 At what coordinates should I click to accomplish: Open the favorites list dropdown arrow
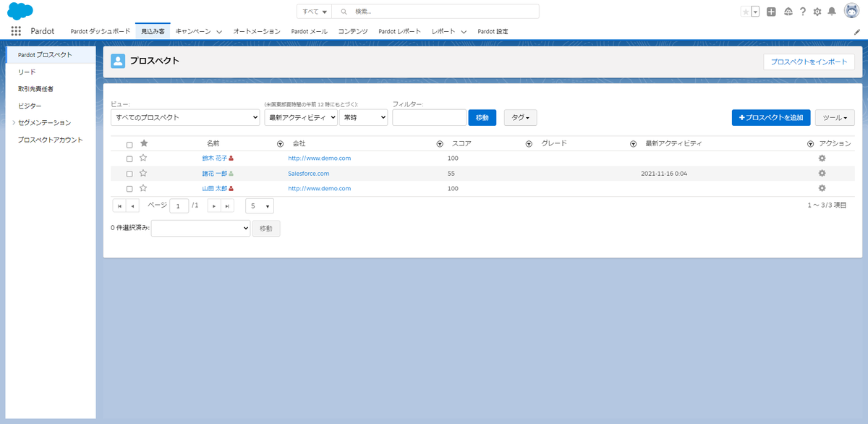click(x=755, y=12)
